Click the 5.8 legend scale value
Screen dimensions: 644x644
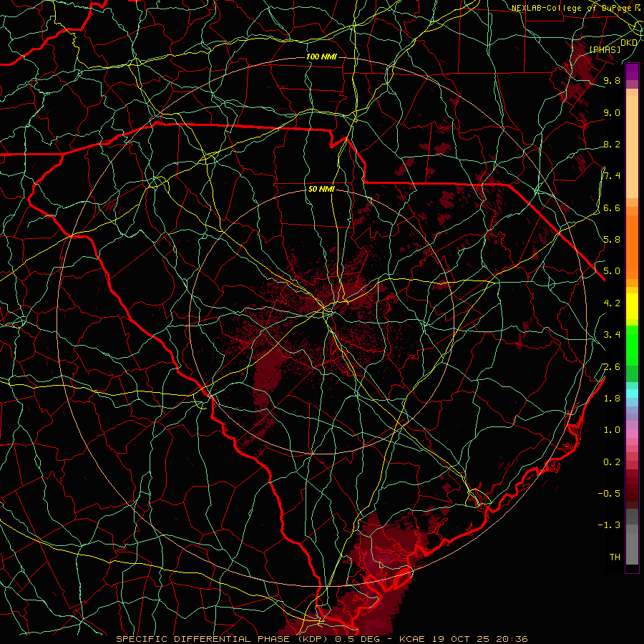[612, 240]
